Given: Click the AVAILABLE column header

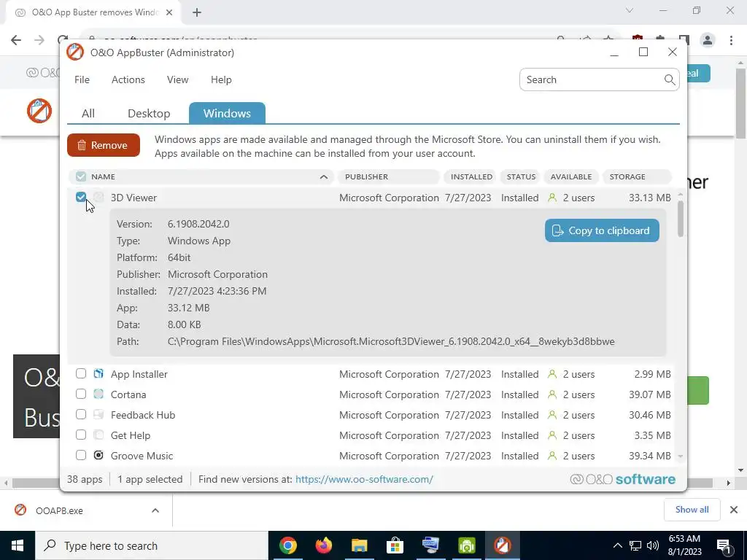Looking at the screenshot, I should point(570,176).
